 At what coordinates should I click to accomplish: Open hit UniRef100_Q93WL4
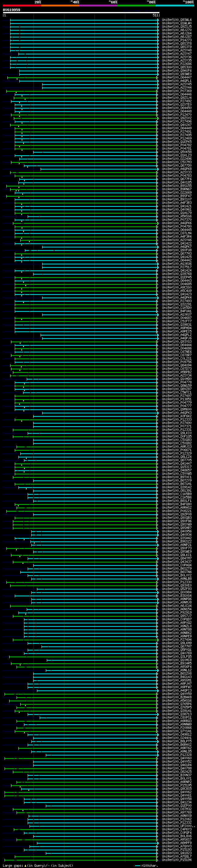tap(176, 20)
